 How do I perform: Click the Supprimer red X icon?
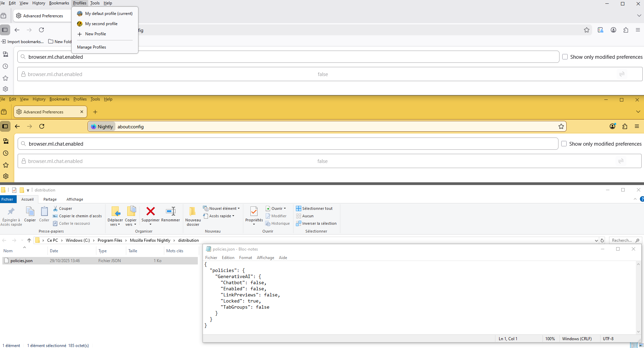click(150, 212)
